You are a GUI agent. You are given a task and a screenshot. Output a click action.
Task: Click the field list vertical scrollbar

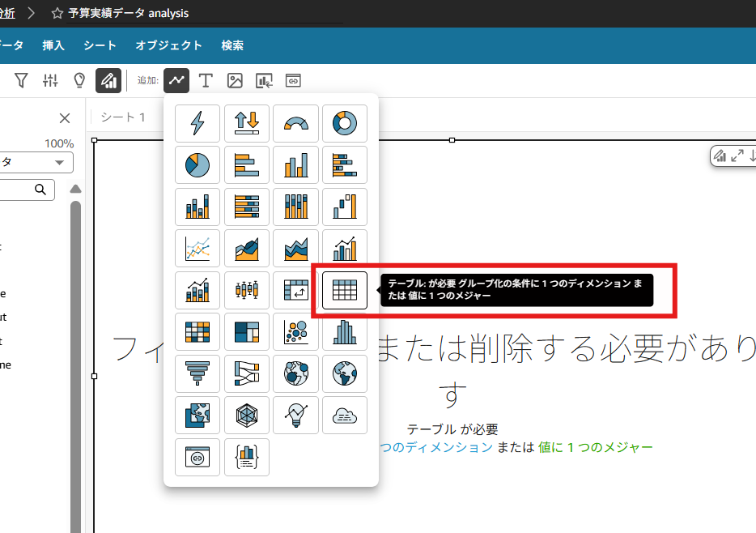click(x=75, y=367)
